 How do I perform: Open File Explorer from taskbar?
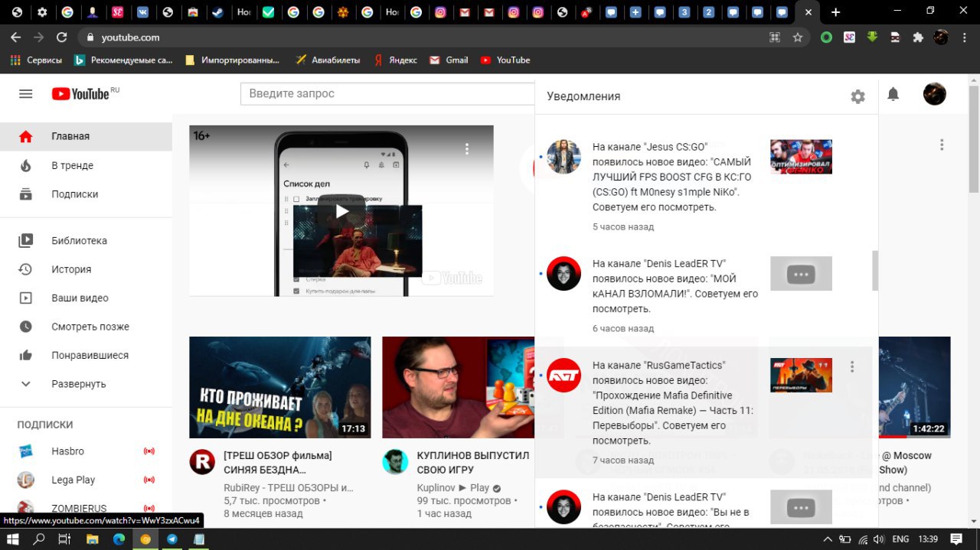click(92, 539)
